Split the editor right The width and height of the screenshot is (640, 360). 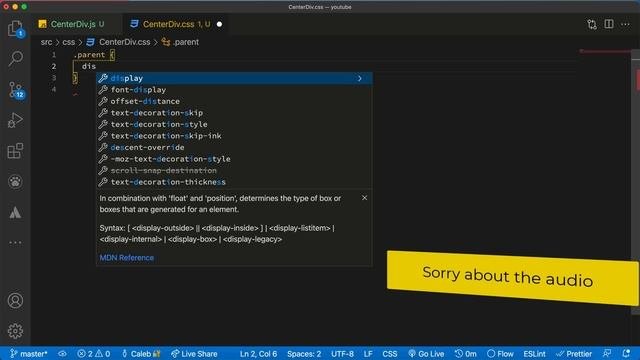pyautogui.click(x=609, y=24)
